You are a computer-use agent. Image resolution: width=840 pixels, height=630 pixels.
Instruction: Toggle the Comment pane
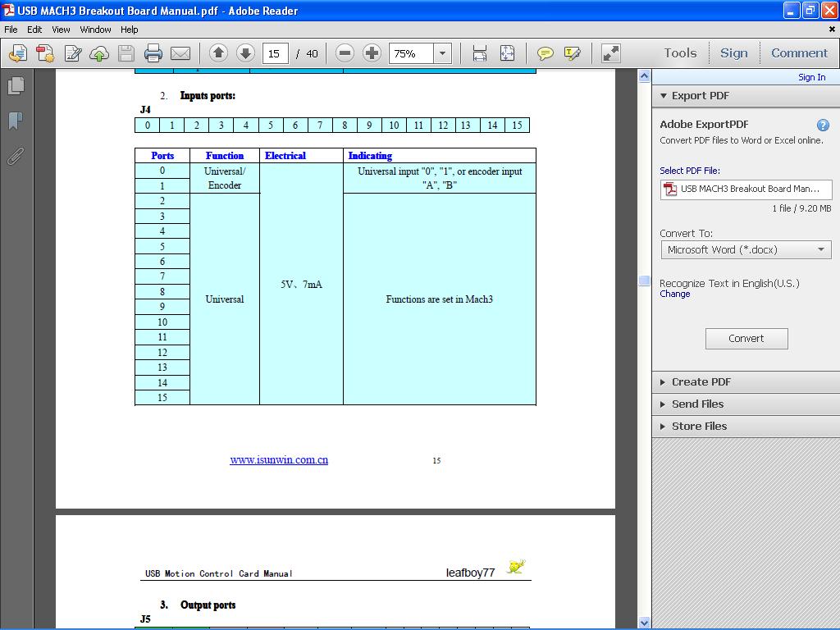coord(799,53)
